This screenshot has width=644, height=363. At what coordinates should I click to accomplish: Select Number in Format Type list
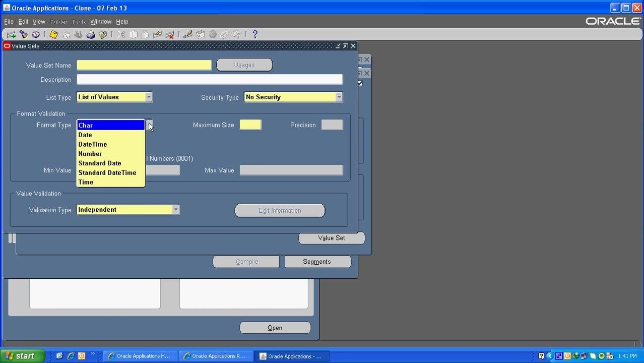tap(110, 154)
